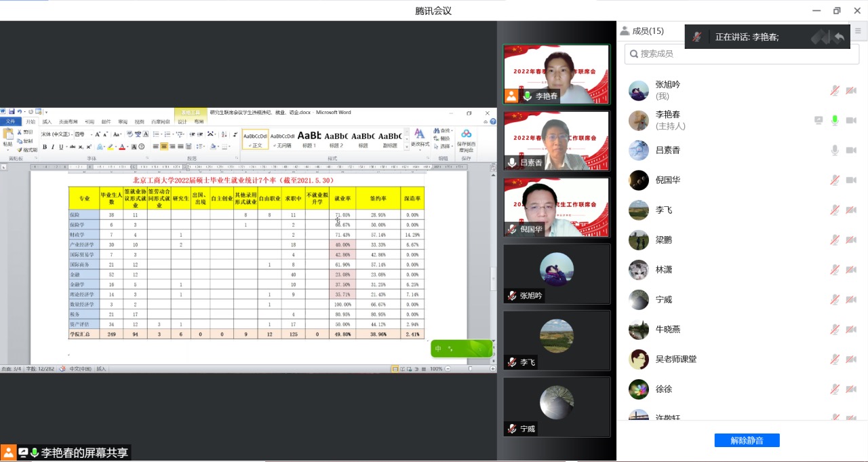The height and width of the screenshot is (462, 868).
Task: Select 张旭吟's video thumbnail
Action: tap(556, 274)
